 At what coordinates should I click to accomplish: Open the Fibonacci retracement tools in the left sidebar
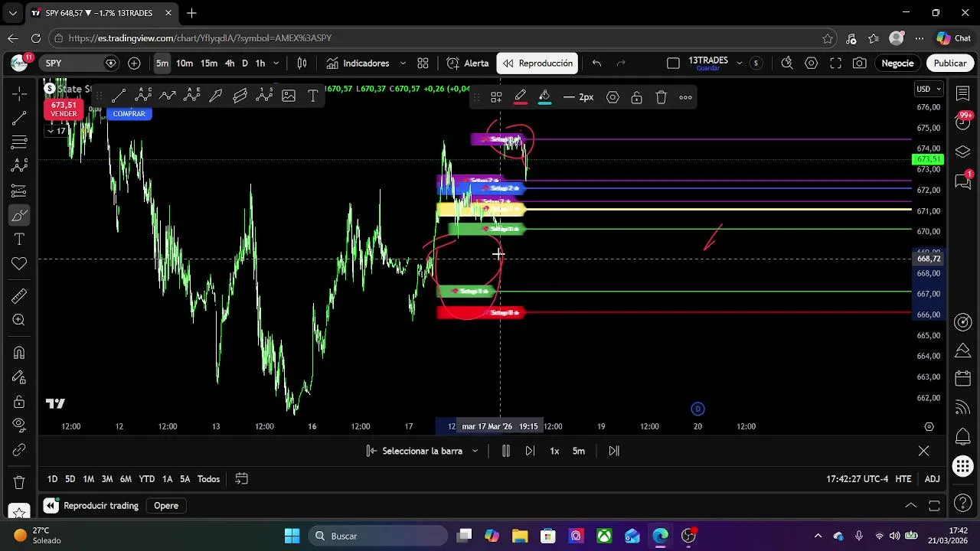click(19, 142)
